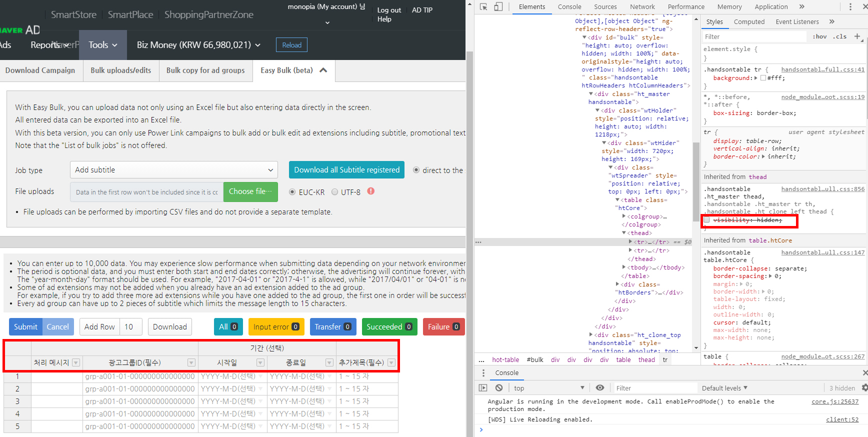Image resolution: width=868 pixels, height=437 pixels.
Task: Open filter icon on 추가제목(필수) column
Action: pos(391,363)
